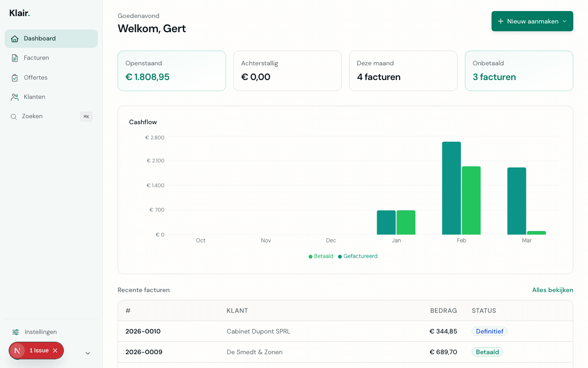Open the Nieuw aanmaken dropdown chevron

point(565,21)
